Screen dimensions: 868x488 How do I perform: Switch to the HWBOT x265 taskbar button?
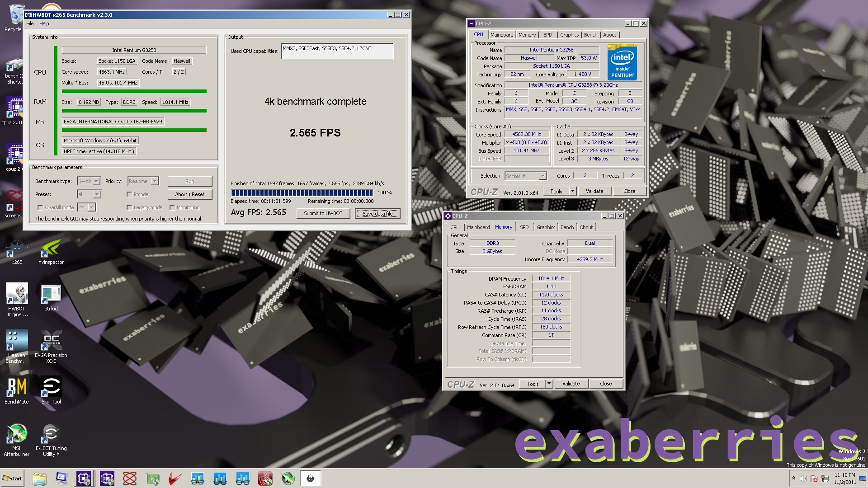311,478
